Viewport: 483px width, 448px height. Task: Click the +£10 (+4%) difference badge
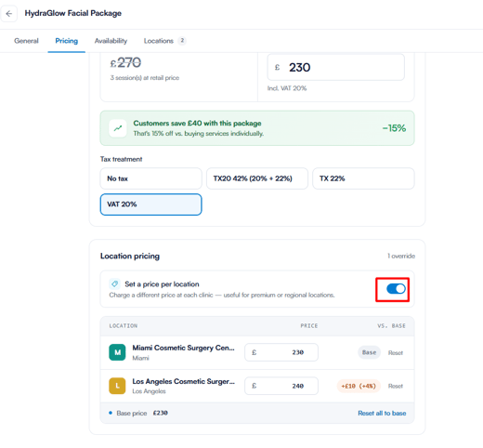click(359, 386)
